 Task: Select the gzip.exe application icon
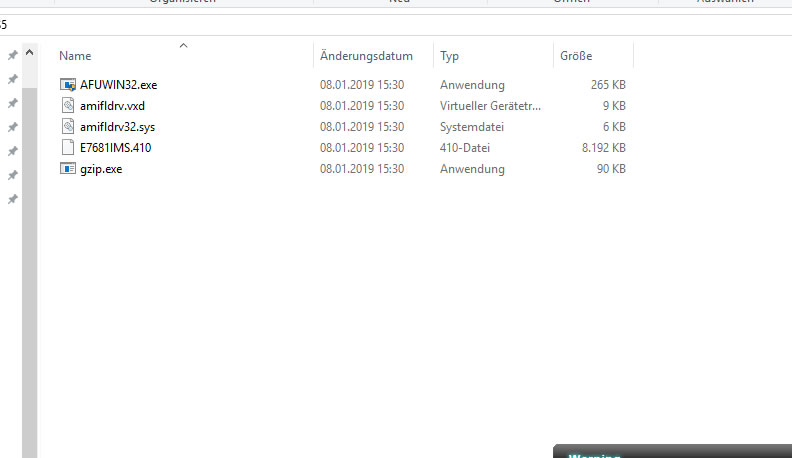tap(68, 168)
